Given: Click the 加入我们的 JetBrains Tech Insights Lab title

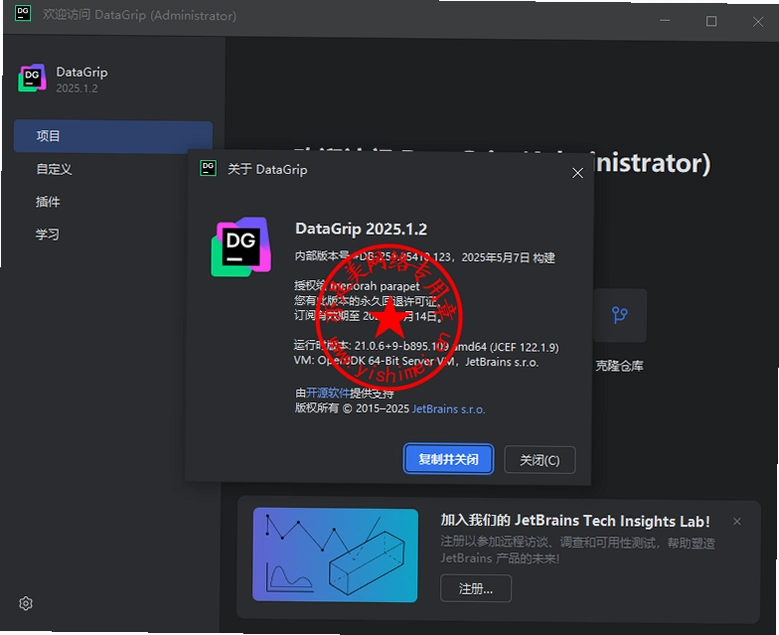Looking at the screenshot, I should [575, 521].
